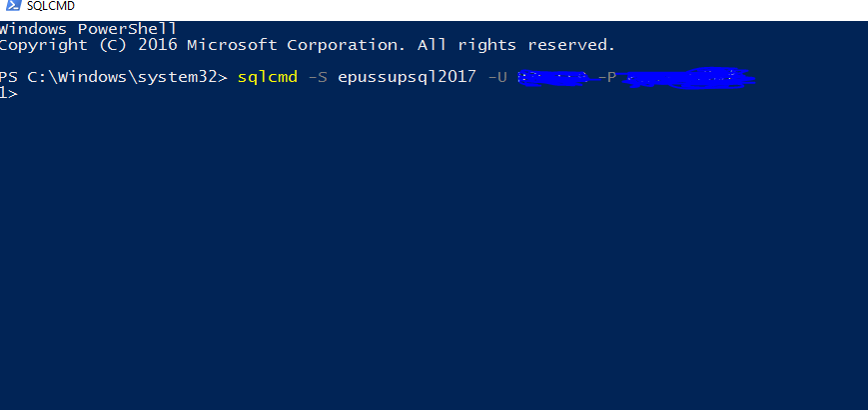Click the "Windows PowerShell" header line

pyautogui.click(x=89, y=29)
